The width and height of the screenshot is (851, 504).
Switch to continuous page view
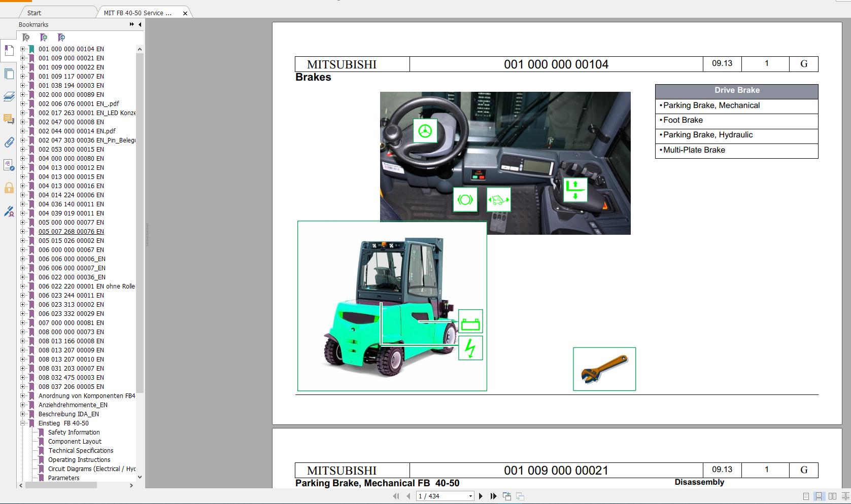pos(819,496)
